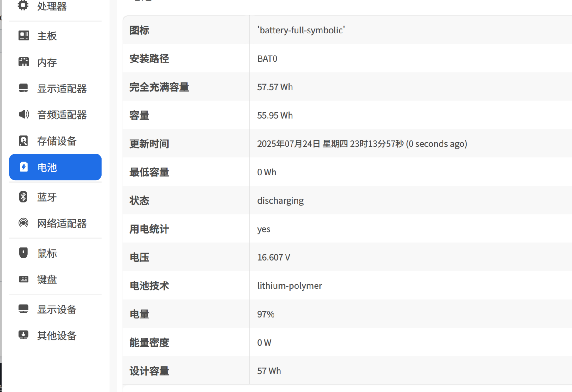This screenshot has width=572, height=392.
Task: Select the 电池技术 lithium-polymer row
Action: (x=347, y=286)
